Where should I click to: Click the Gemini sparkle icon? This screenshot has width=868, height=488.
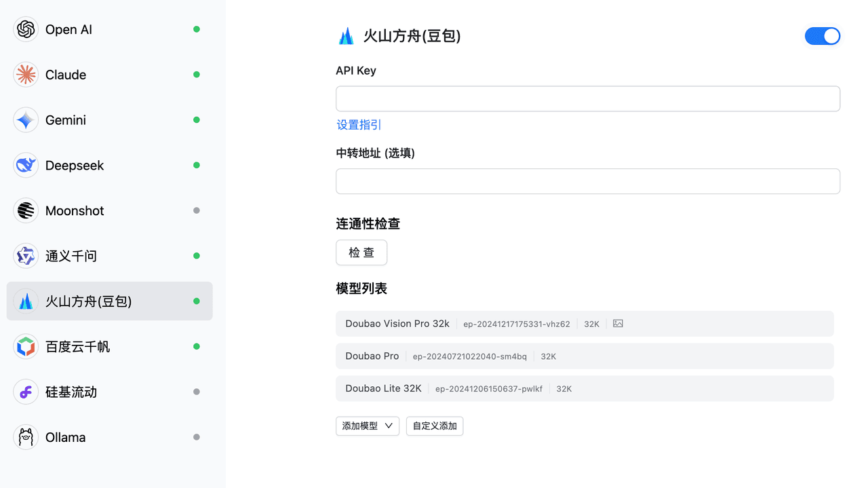point(26,120)
